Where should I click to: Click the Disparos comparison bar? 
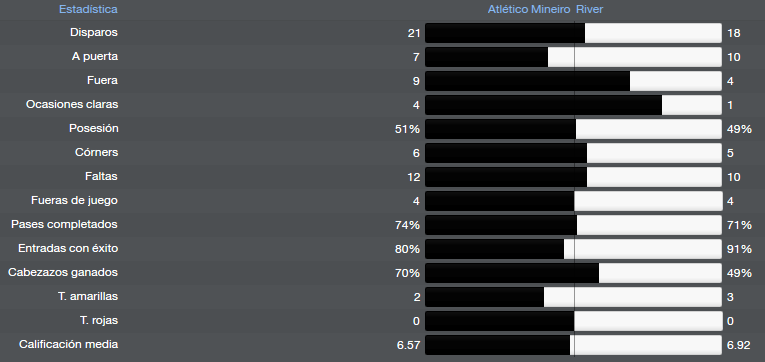click(573, 33)
